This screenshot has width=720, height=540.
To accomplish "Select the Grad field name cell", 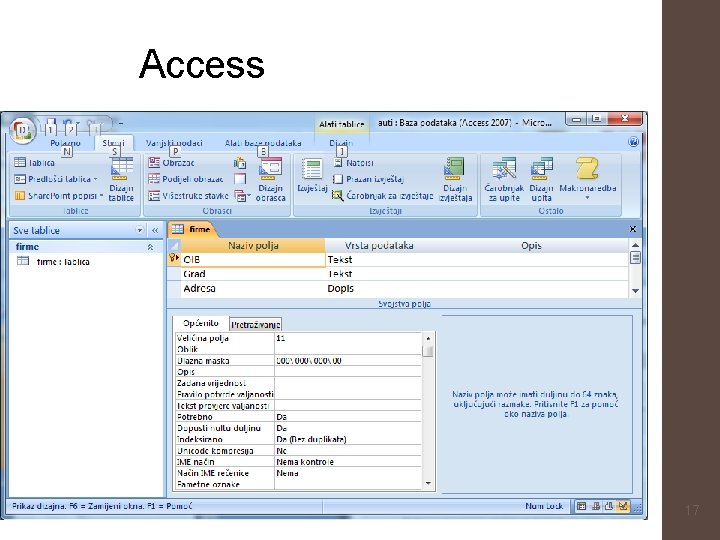I will pyautogui.click(x=253, y=274).
